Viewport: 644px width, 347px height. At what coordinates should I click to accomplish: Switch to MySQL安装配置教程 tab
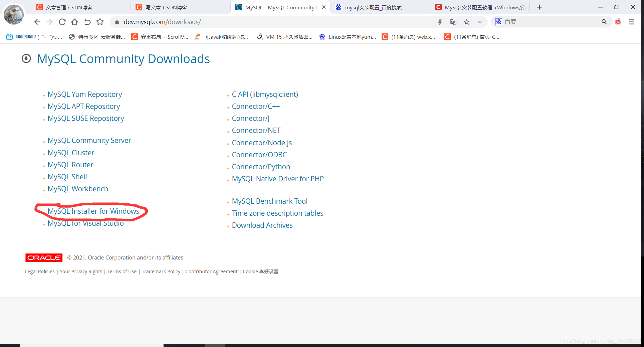480,7
